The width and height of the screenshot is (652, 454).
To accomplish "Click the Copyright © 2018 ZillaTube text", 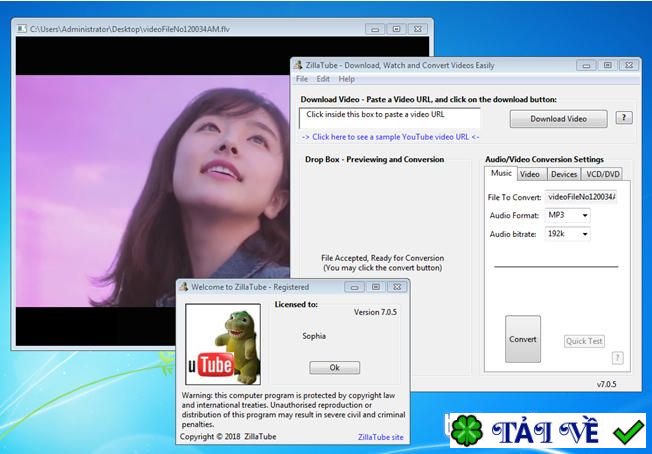I will [228, 437].
